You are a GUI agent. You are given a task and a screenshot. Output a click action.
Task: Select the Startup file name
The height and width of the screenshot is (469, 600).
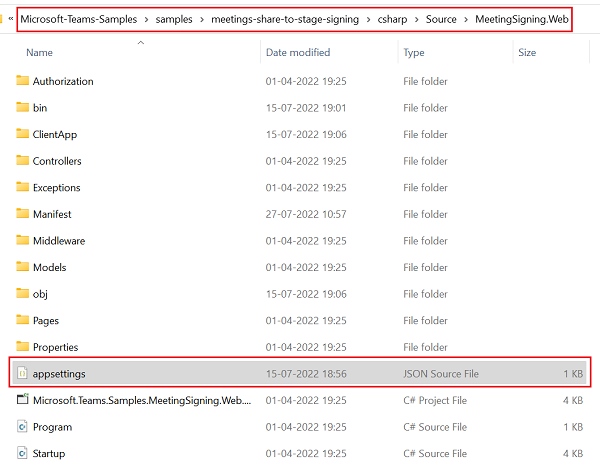point(49,453)
